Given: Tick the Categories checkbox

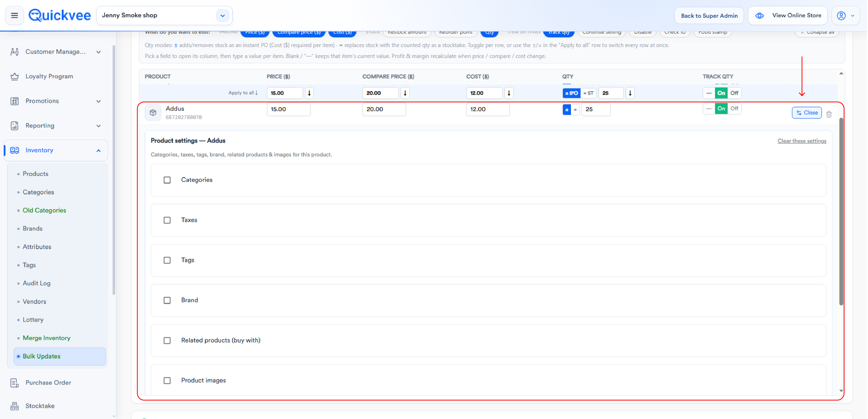Looking at the screenshot, I should 167,180.
